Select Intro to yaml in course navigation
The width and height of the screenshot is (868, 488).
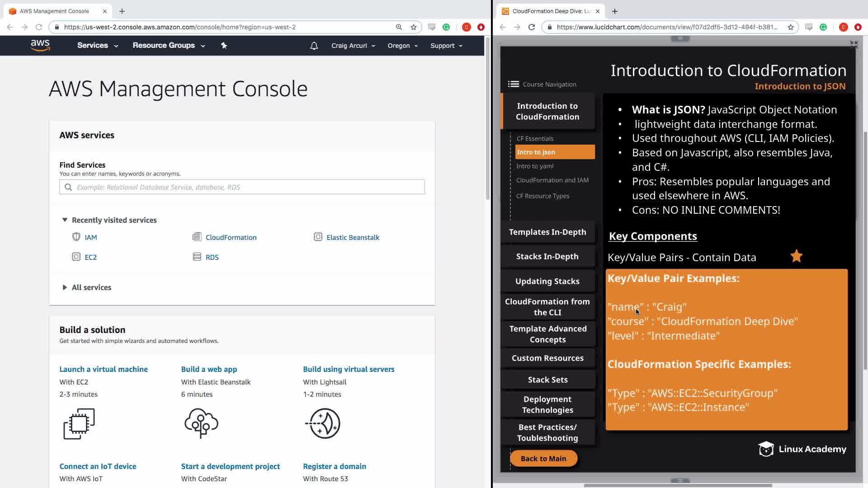click(535, 166)
